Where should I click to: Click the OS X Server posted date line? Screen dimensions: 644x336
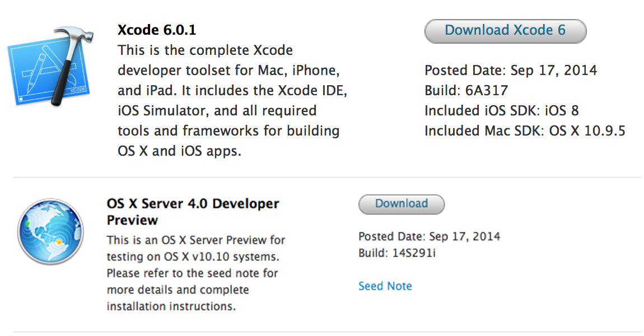pos(429,236)
